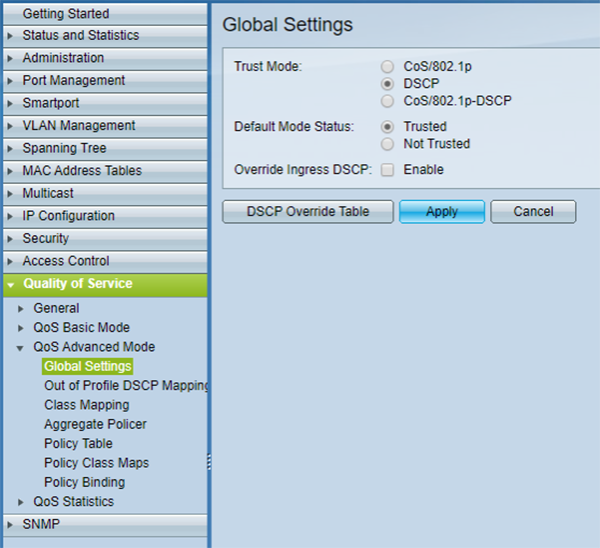Select CoS/802.1p-DSCP trust mode radio
This screenshot has height=548, width=600.
(x=387, y=101)
